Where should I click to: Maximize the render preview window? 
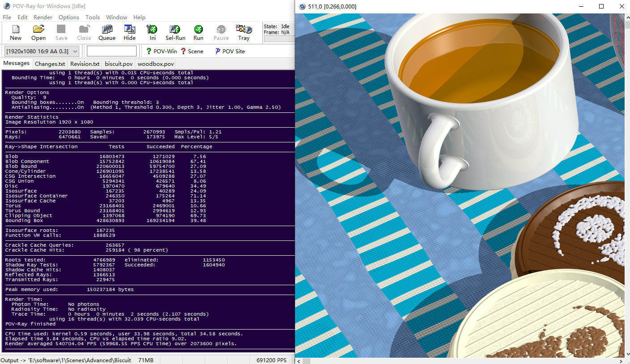click(601, 6)
